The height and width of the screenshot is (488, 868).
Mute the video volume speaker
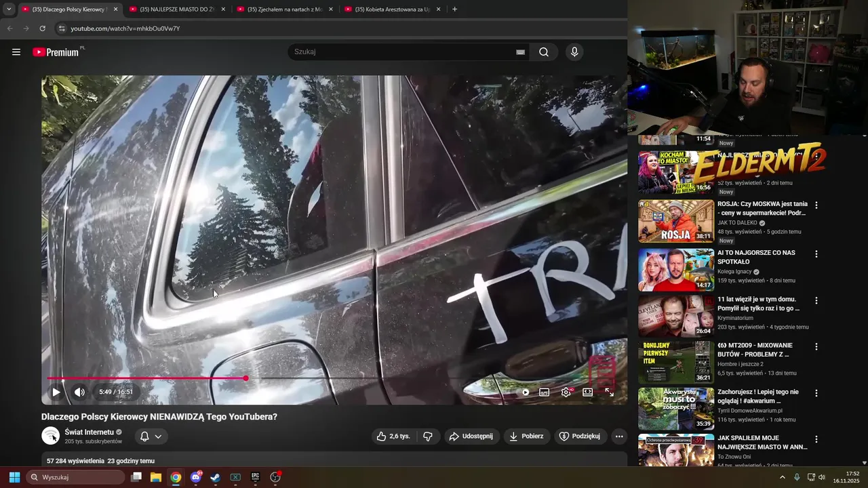pos(79,392)
